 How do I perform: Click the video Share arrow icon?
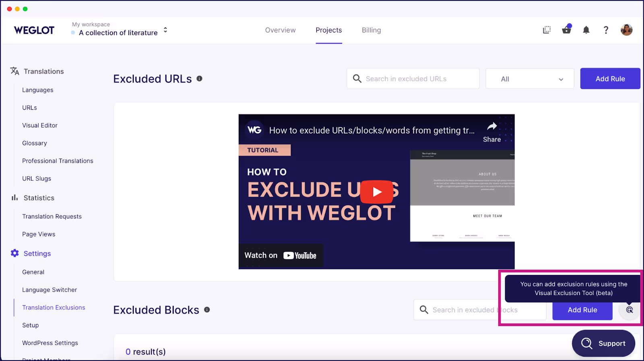(x=492, y=127)
